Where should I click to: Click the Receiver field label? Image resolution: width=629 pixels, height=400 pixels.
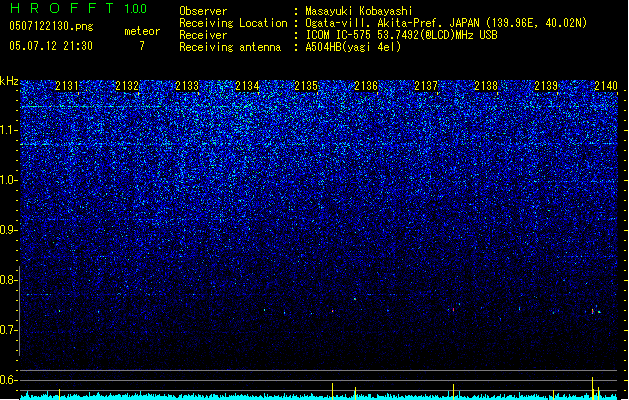click(x=203, y=35)
